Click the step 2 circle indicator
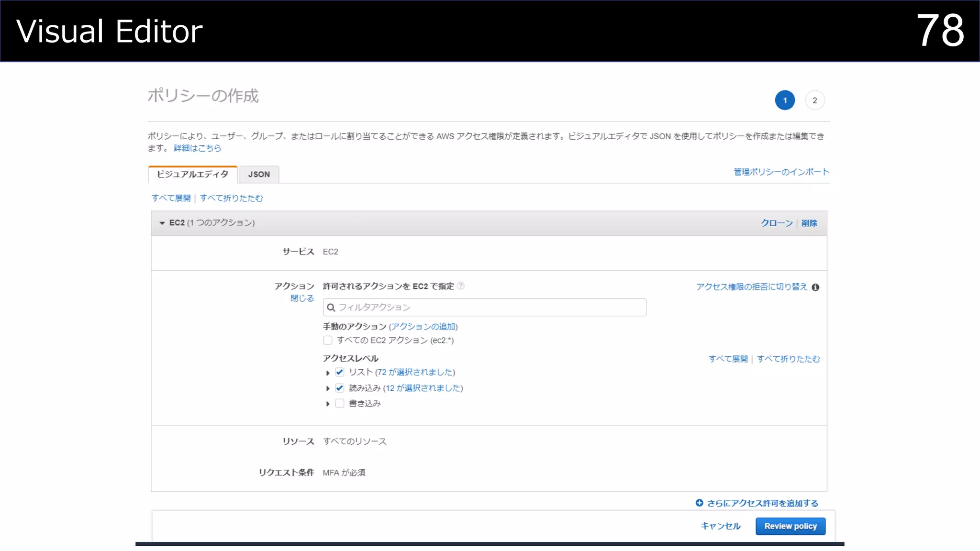 click(814, 100)
